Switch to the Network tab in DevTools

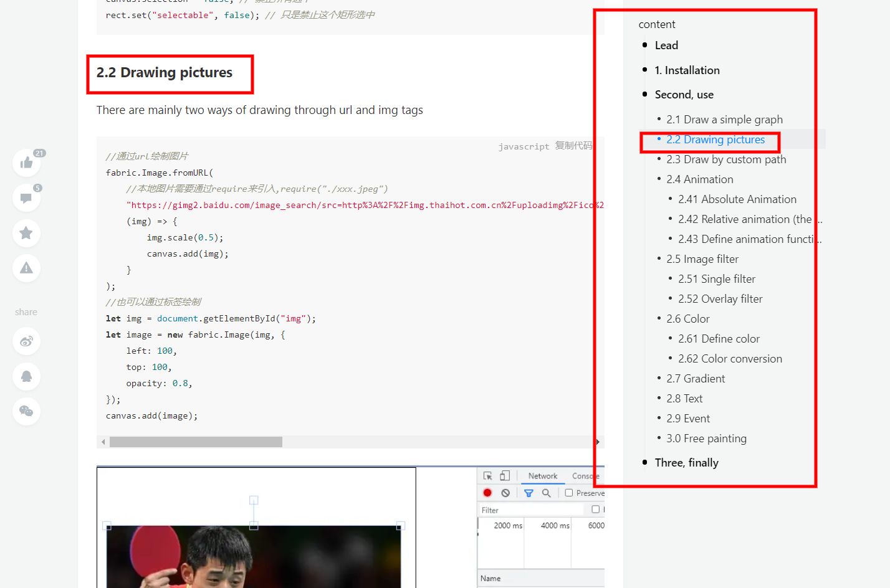coord(542,476)
